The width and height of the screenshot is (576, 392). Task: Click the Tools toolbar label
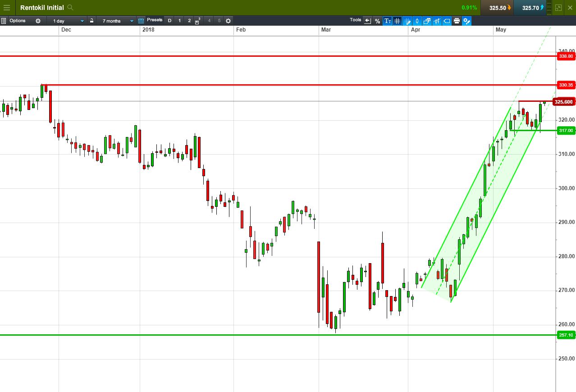click(x=356, y=20)
